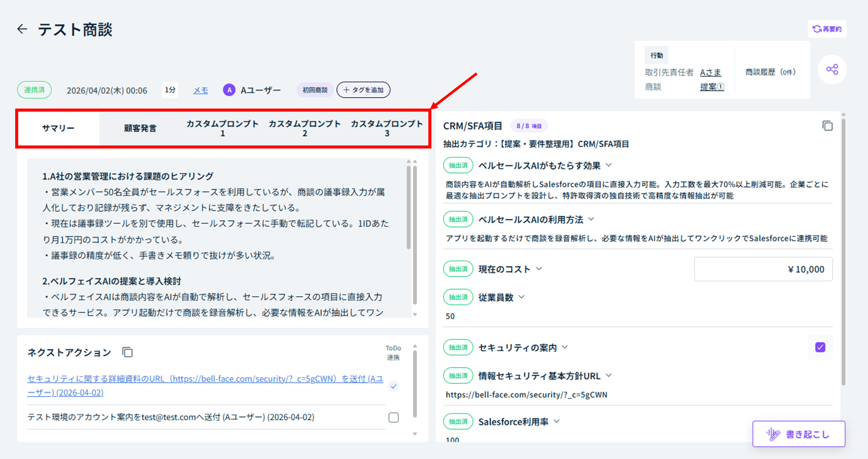Copy the ネクストアクション list
This screenshot has width=868, height=459.
[x=127, y=352]
